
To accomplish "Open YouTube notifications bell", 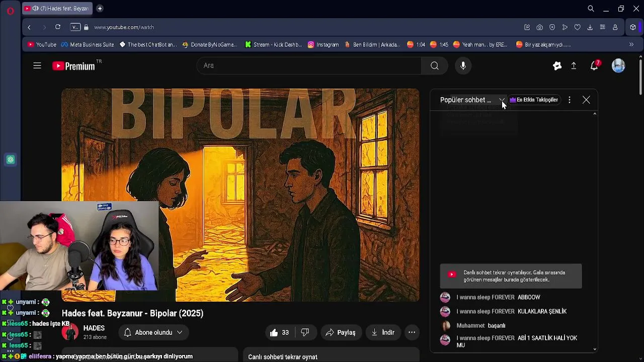I will (x=594, y=65).
